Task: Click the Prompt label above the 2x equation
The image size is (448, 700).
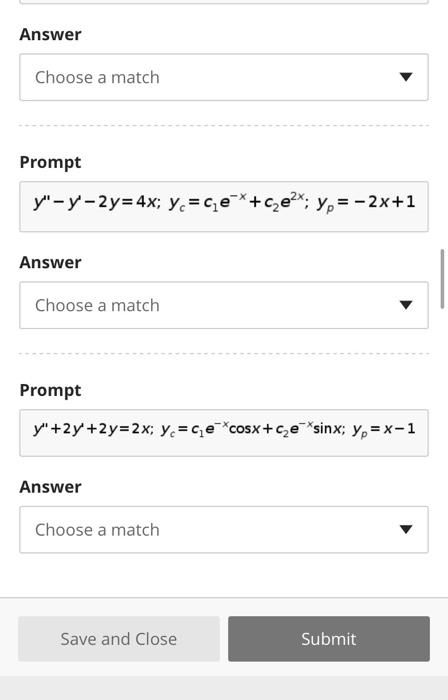Action: tap(50, 390)
